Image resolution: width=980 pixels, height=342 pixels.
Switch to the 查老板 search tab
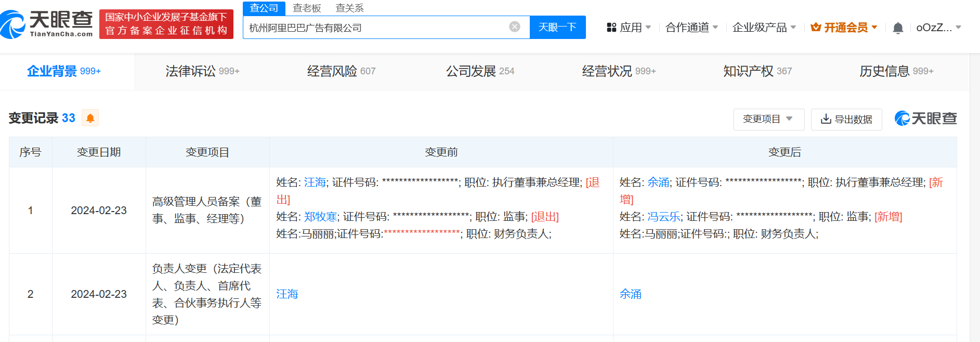click(307, 8)
